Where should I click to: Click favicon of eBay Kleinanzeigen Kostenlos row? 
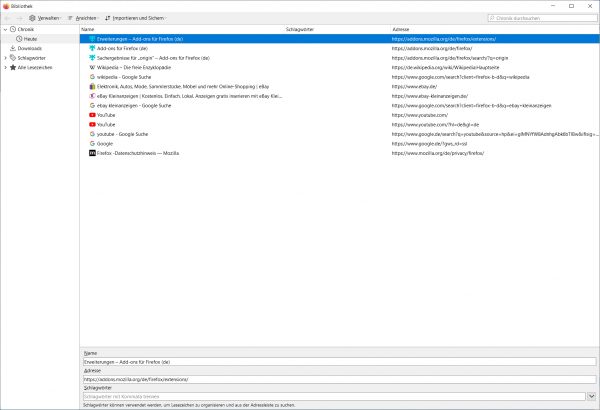tap(92, 96)
